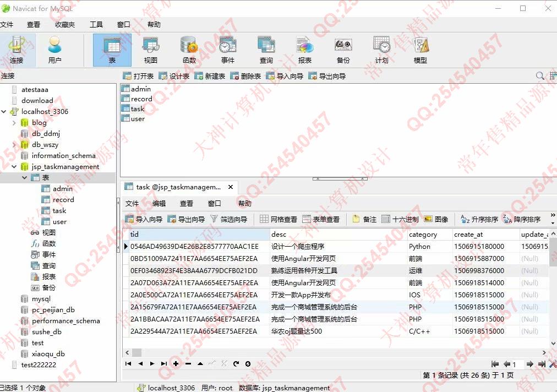
Task: Expand more toolbar options chevron
Action: pyautogui.click(x=553, y=215)
